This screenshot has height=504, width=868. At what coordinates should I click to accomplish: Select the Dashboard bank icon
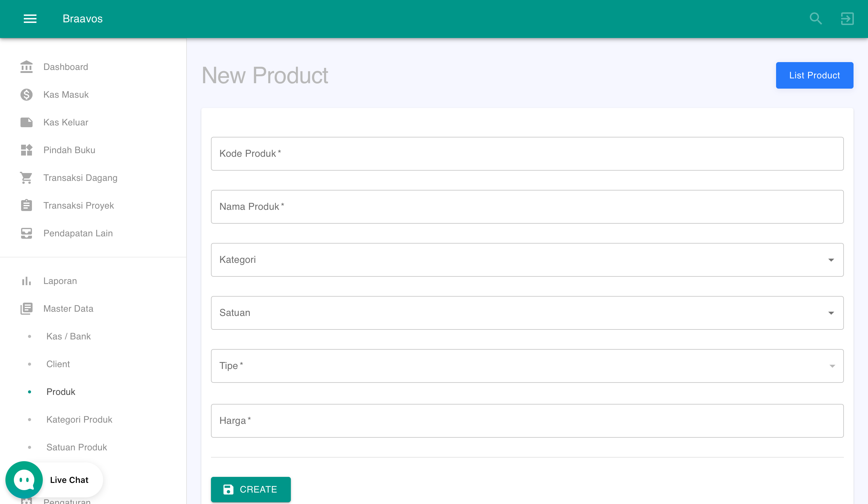(26, 67)
